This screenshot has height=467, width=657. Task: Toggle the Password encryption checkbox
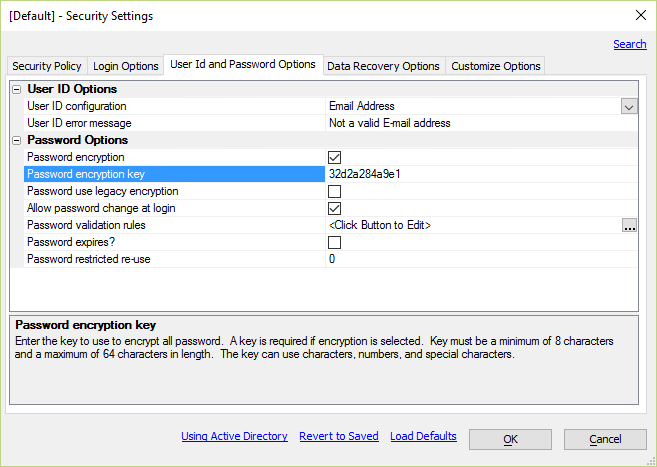[x=334, y=157]
